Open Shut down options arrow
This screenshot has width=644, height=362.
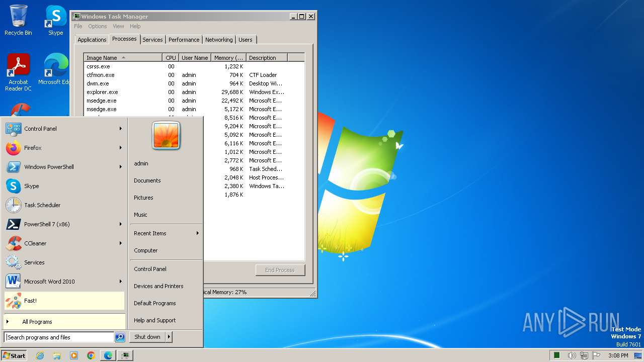(169, 337)
